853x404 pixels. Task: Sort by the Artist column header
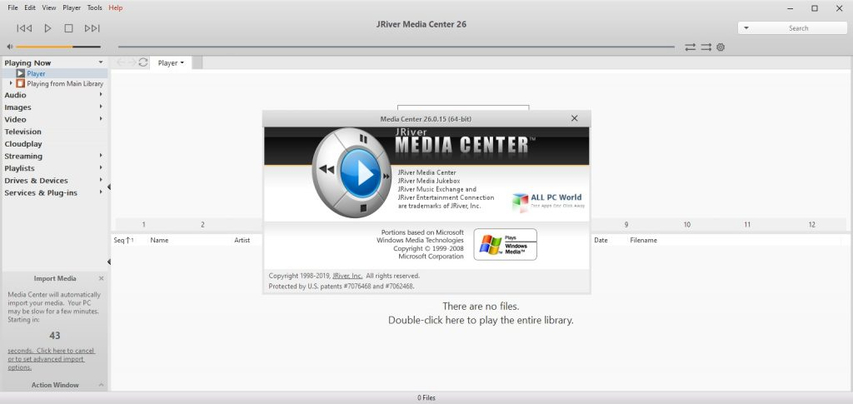coord(242,240)
